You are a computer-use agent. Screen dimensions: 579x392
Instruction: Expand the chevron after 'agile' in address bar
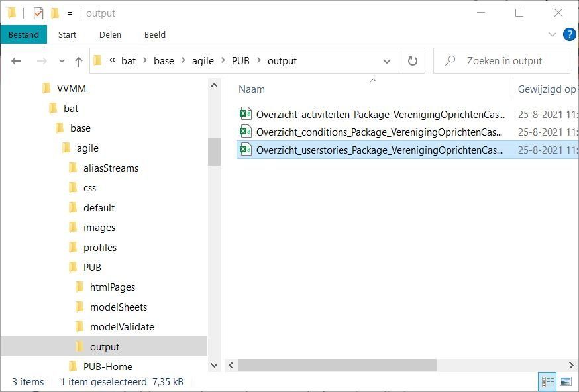(223, 60)
